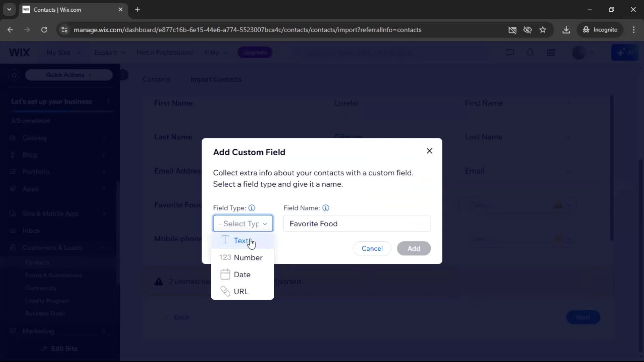Open Let's set up your business
The width and height of the screenshot is (644, 362).
61,102
